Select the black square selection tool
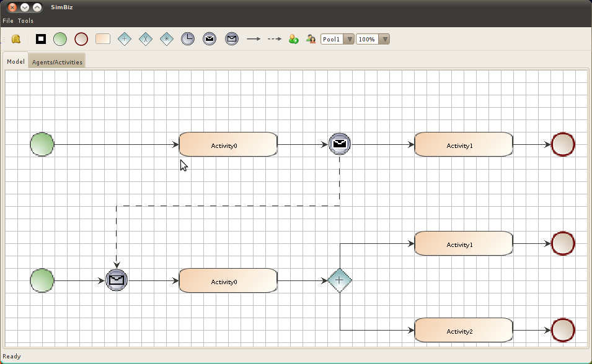 (41, 39)
